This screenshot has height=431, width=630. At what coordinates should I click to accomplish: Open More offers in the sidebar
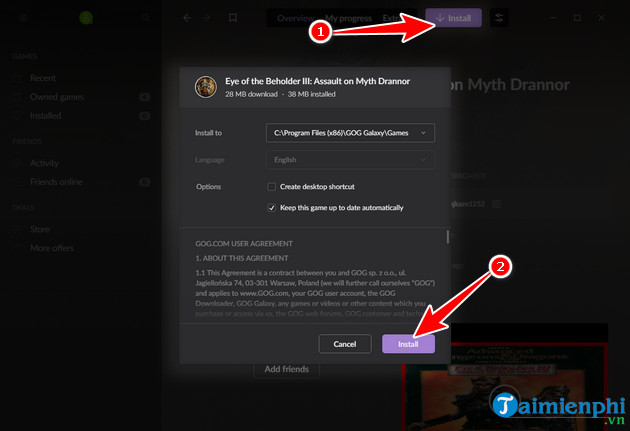(52, 248)
